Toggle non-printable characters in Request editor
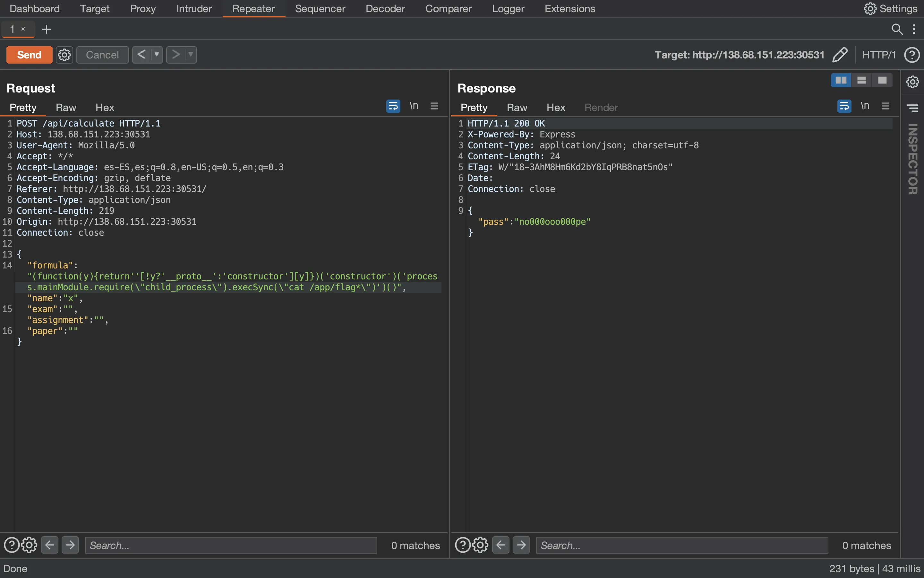The height and width of the screenshot is (578, 924). [x=414, y=106]
